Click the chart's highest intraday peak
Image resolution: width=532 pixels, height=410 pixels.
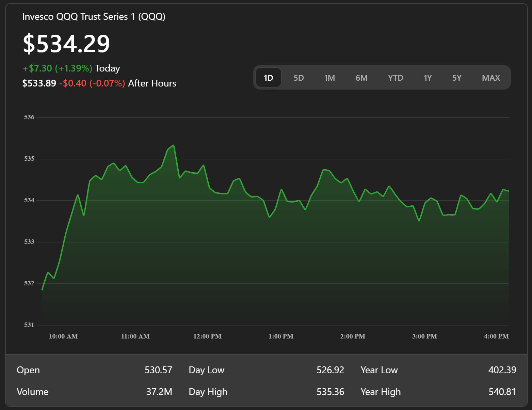[174, 145]
